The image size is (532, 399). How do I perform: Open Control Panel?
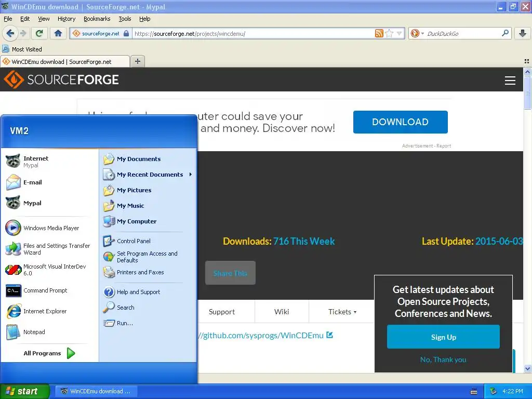[148, 241]
